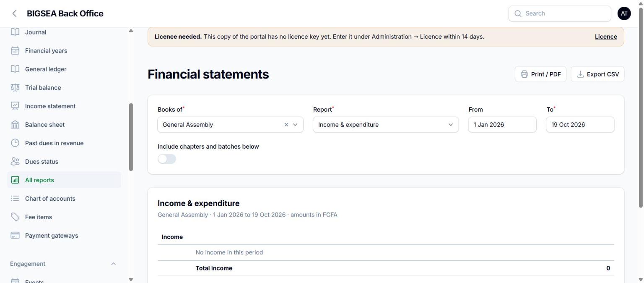This screenshot has height=283, width=644.
Task: Collapse the Engagement sidebar section
Action: [113, 264]
